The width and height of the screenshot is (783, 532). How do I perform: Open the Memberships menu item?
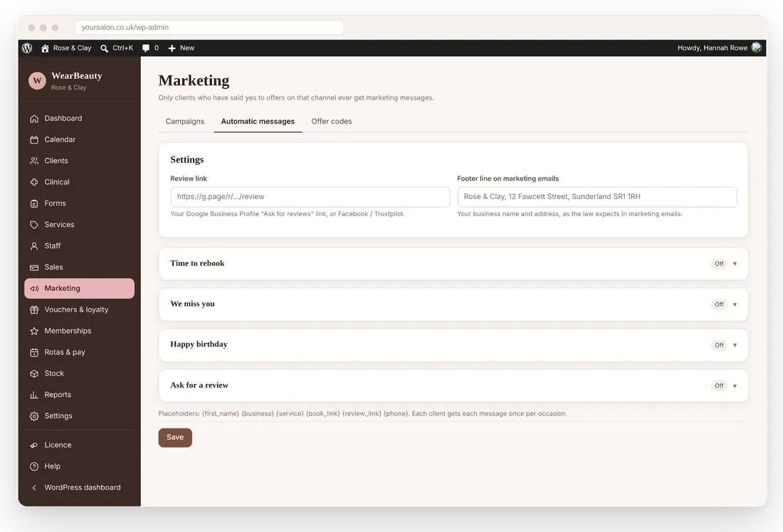[x=79, y=331]
